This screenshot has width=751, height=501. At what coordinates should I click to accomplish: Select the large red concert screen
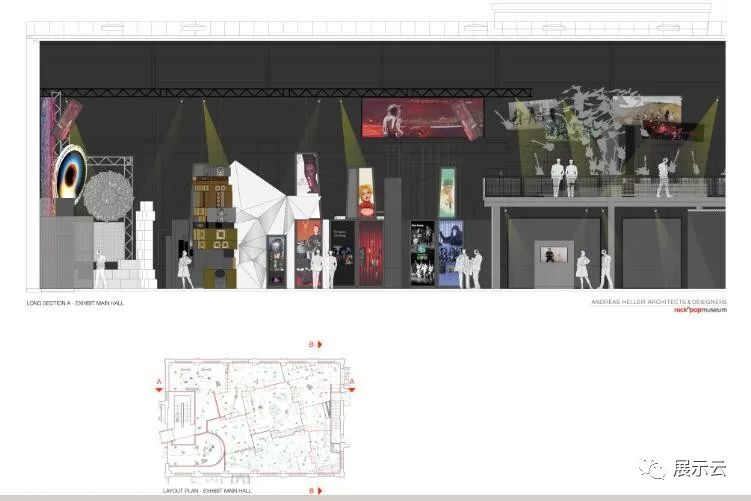tap(422, 118)
